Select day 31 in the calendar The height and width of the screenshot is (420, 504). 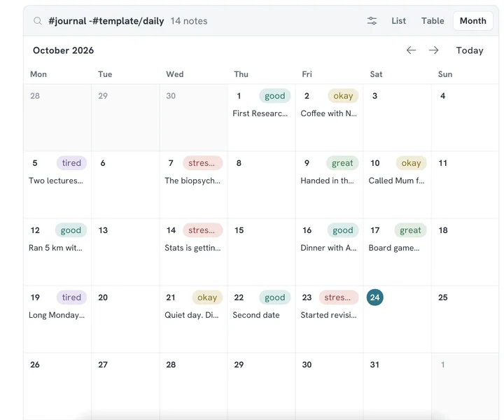(x=374, y=365)
